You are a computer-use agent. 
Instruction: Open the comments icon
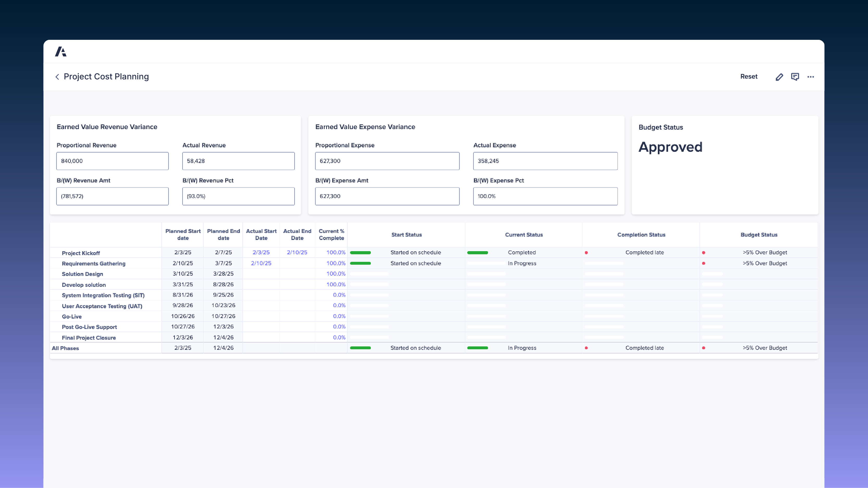coord(795,77)
